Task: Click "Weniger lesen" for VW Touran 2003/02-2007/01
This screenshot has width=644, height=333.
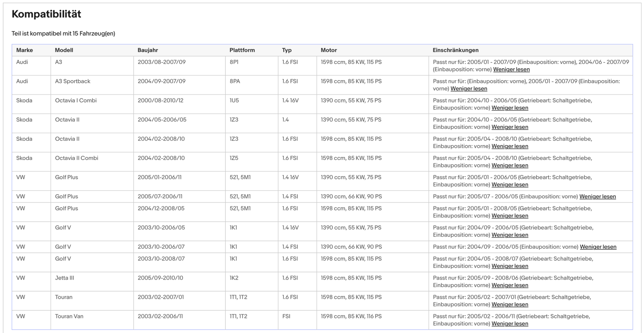Action: [x=510, y=305]
